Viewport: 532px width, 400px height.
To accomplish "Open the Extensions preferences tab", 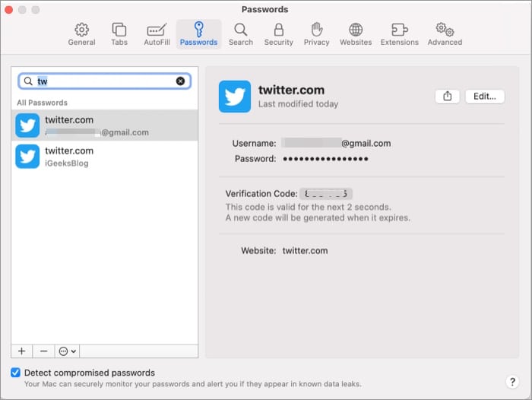I will coord(399,34).
